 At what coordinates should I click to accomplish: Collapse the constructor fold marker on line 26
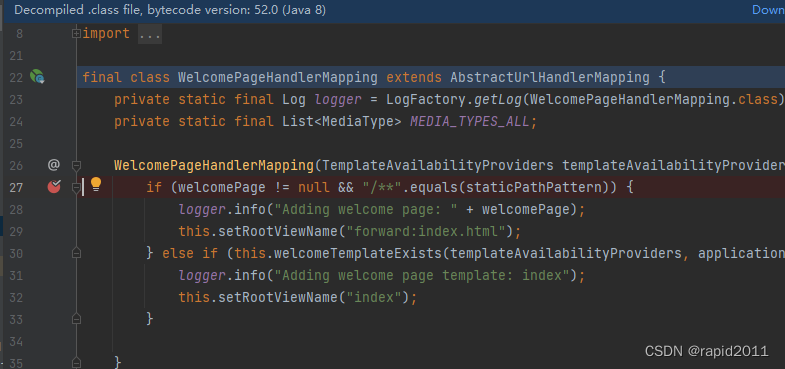pyautogui.click(x=76, y=165)
